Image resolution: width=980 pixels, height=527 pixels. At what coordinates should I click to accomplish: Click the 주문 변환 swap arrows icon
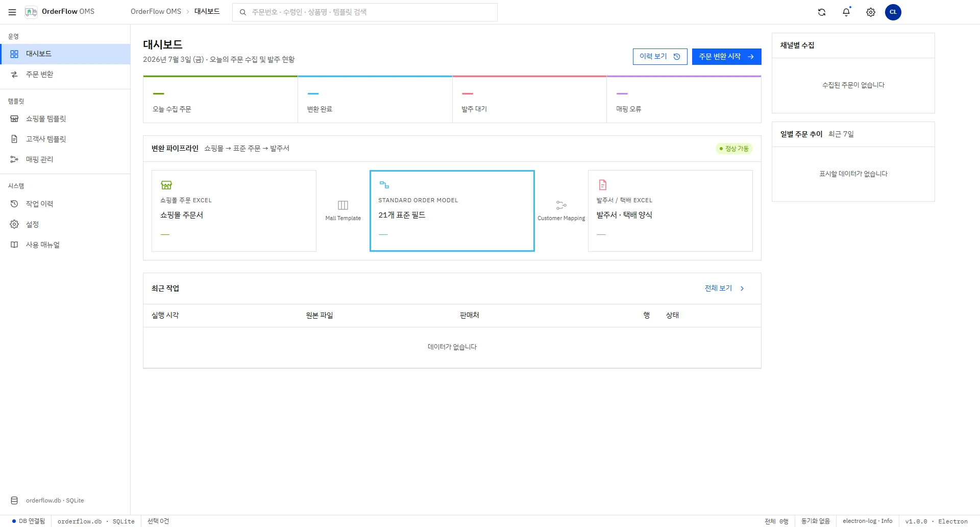[x=14, y=75]
